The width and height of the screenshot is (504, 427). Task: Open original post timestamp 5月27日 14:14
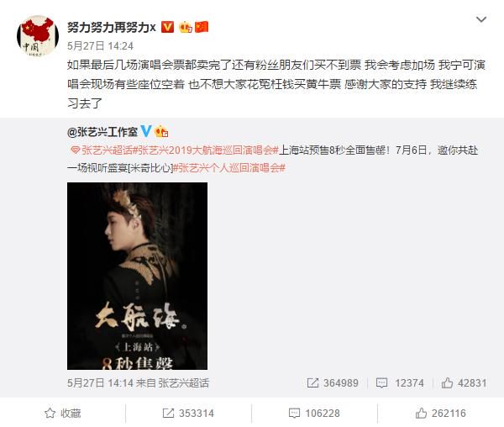tap(100, 383)
